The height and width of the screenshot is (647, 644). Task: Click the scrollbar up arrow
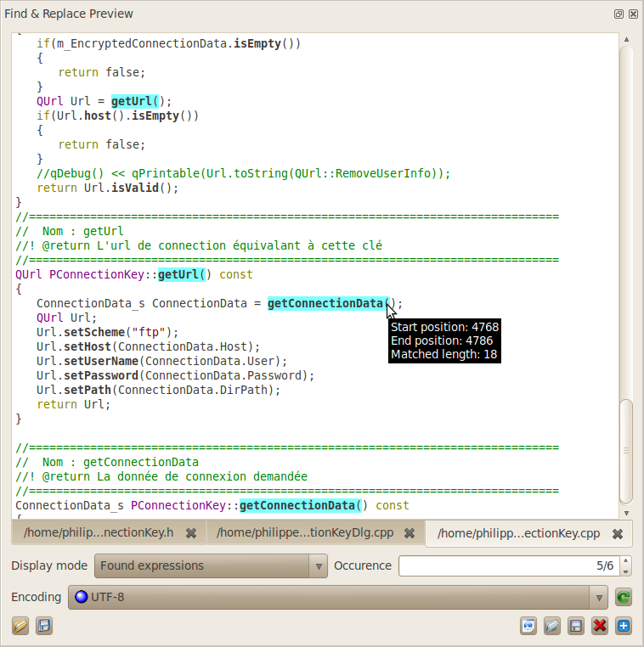coord(626,39)
